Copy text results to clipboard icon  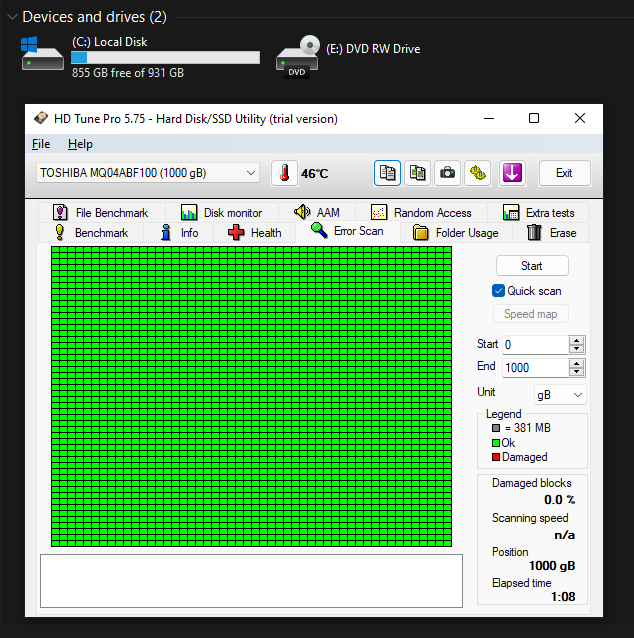(388, 173)
